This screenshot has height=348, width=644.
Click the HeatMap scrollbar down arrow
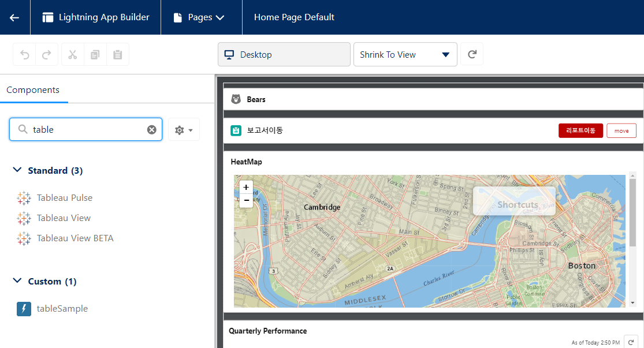632,303
